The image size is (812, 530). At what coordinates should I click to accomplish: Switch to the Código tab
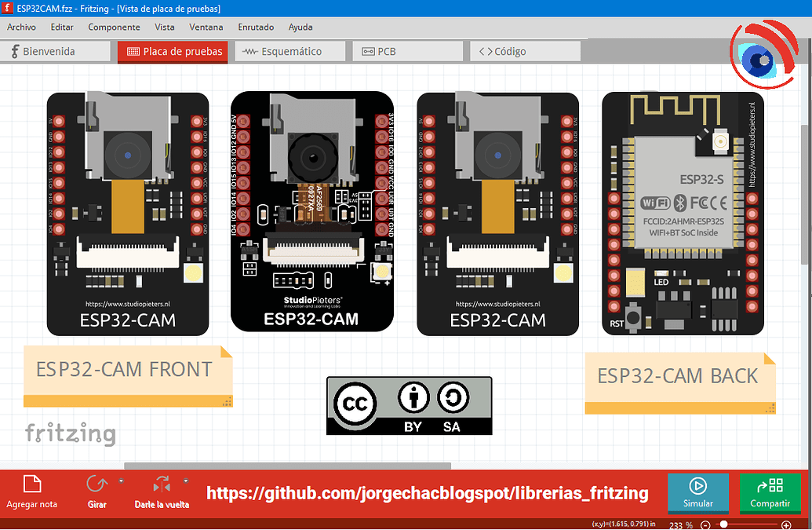(x=525, y=51)
